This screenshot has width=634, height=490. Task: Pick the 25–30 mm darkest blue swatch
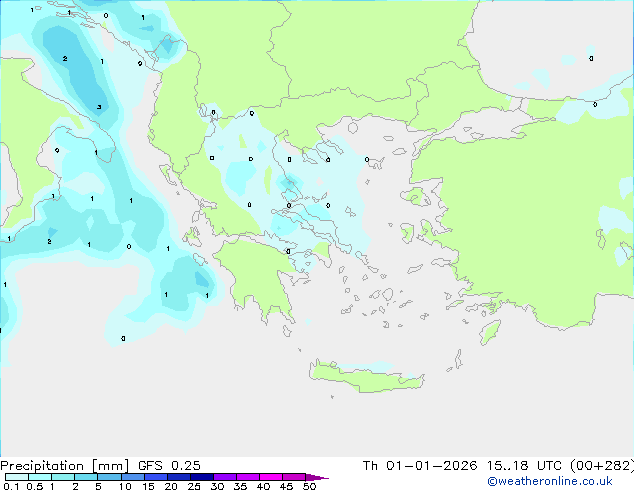point(201,477)
